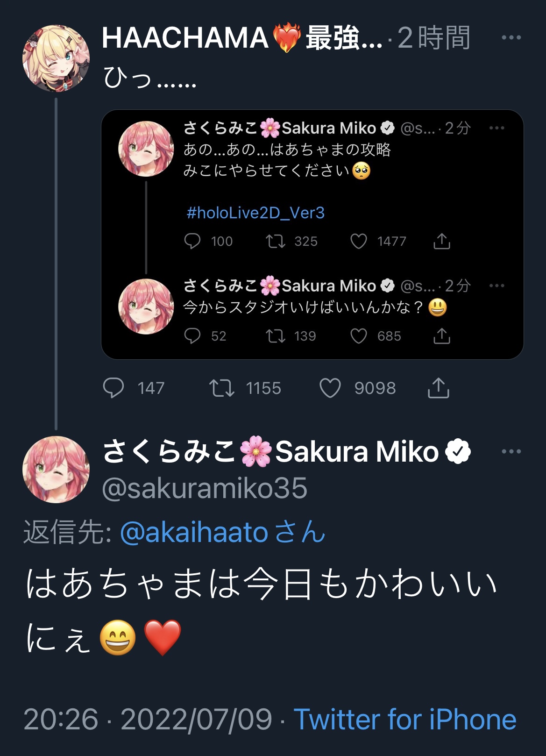Image resolution: width=546 pixels, height=756 pixels.
Task: Open more options for HAACHAMA's tweet
Action: (x=511, y=37)
